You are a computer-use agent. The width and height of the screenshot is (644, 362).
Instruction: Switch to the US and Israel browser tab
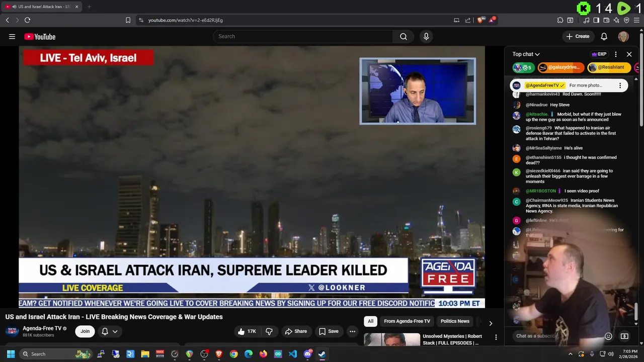(41, 7)
